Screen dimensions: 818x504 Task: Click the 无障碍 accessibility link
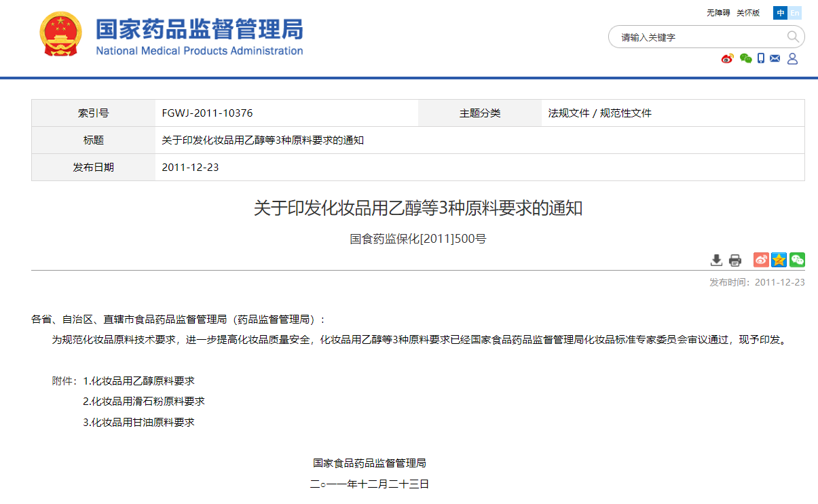(718, 13)
